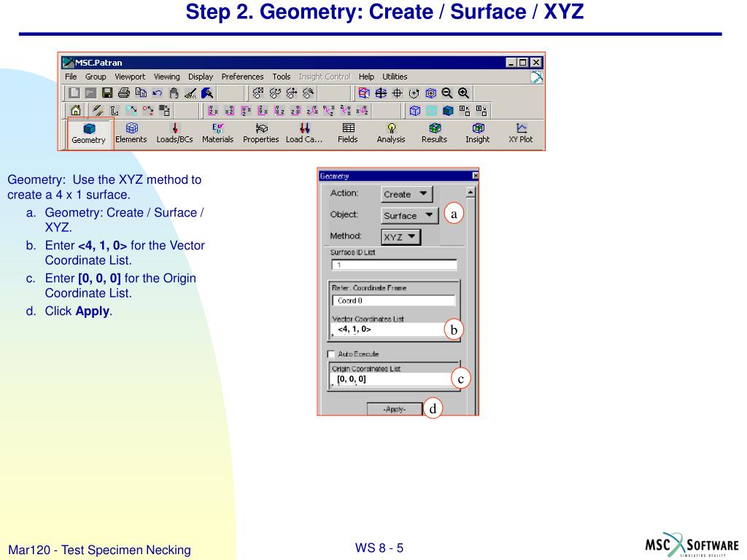Toggle the Auto Execute checkbox
This screenshot has width=747, height=560.
click(x=331, y=354)
